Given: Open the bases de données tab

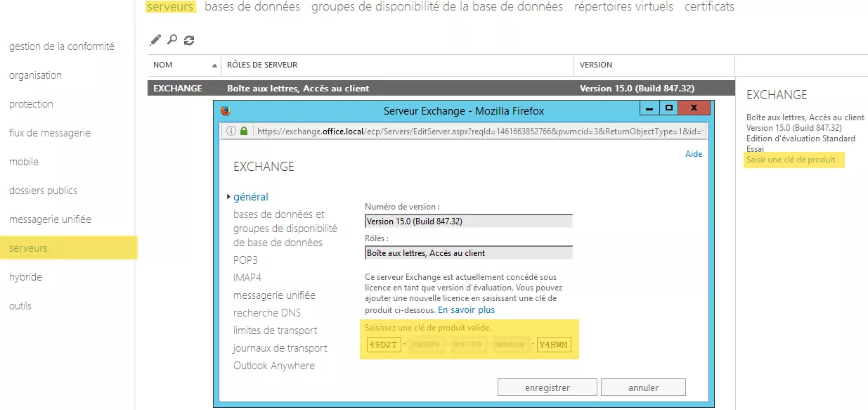Looking at the screenshot, I should coord(252,6).
